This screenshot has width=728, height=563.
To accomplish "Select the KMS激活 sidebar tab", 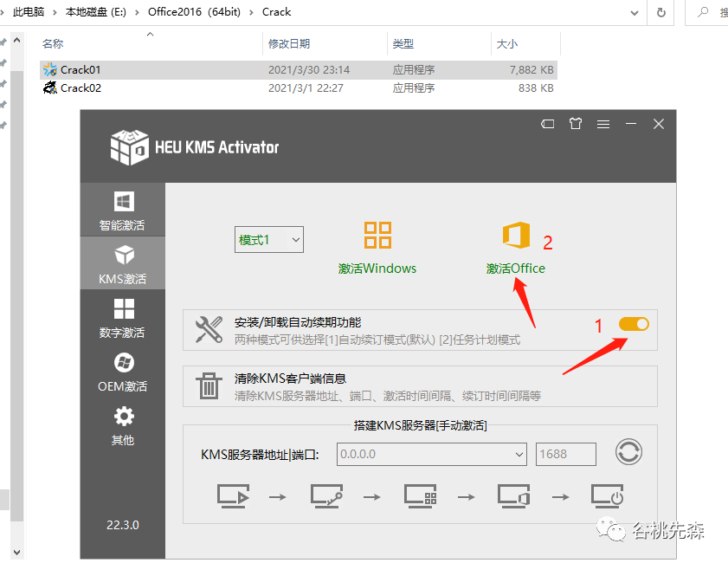I will [123, 263].
